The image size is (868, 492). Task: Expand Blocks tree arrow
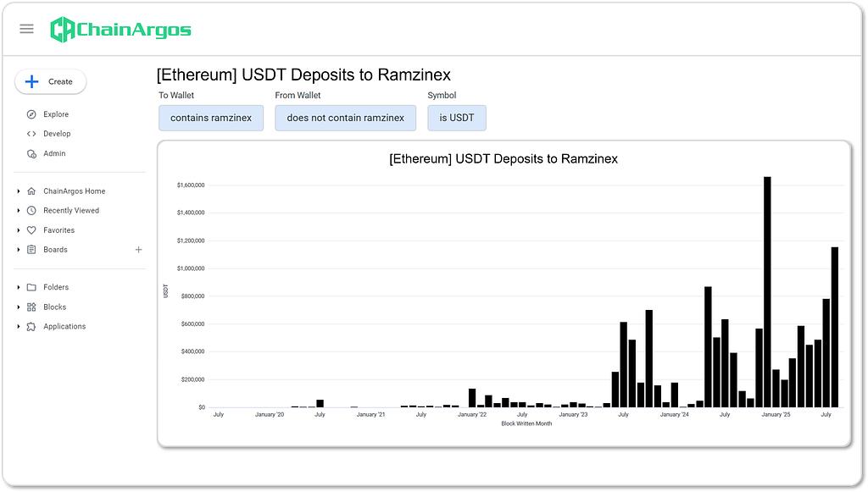click(x=19, y=307)
